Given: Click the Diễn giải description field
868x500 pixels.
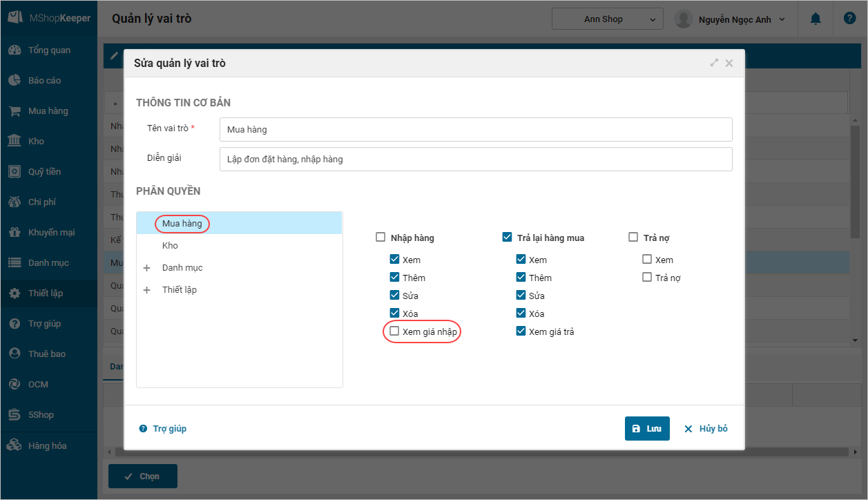Looking at the screenshot, I should pos(475,159).
